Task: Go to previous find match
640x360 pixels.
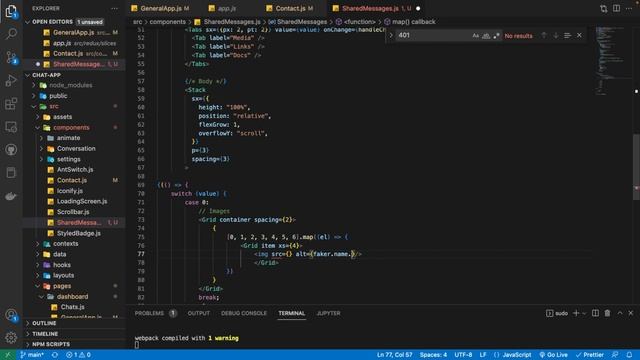Action: [544, 36]
